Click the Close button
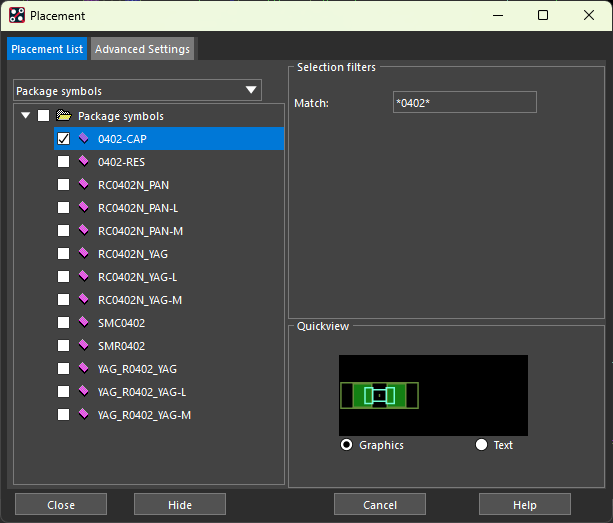613x523 pixels. [x=61, y=505]
